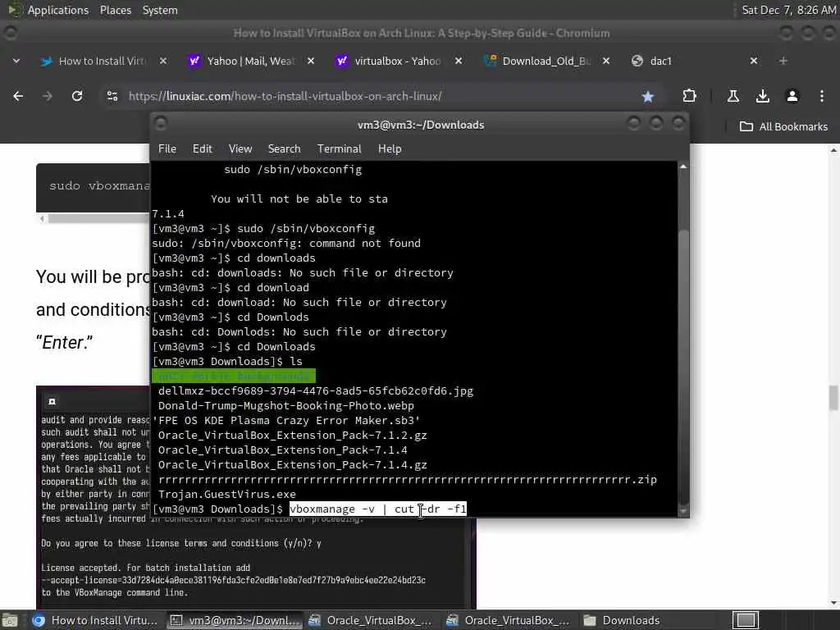Click 'FPE OS KDE Plasma Crazy Error Maker.sb3'
840x630 pixels.
[286, 421]
